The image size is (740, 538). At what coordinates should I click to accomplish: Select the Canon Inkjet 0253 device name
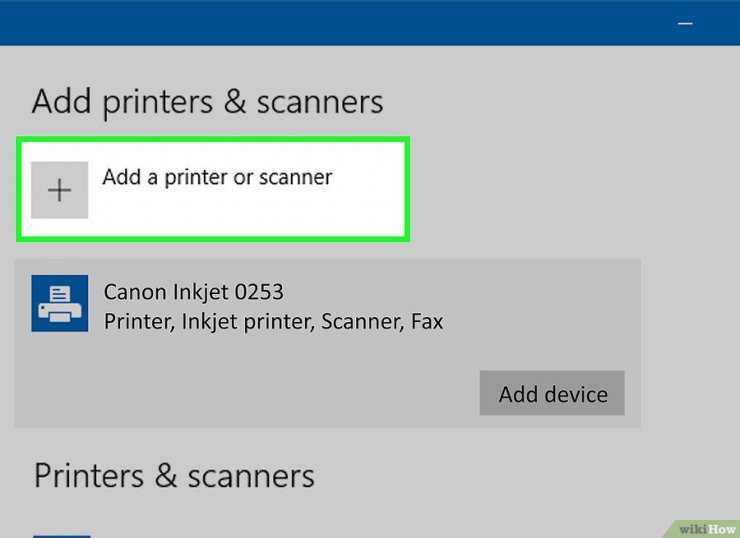tap(194, 292)
